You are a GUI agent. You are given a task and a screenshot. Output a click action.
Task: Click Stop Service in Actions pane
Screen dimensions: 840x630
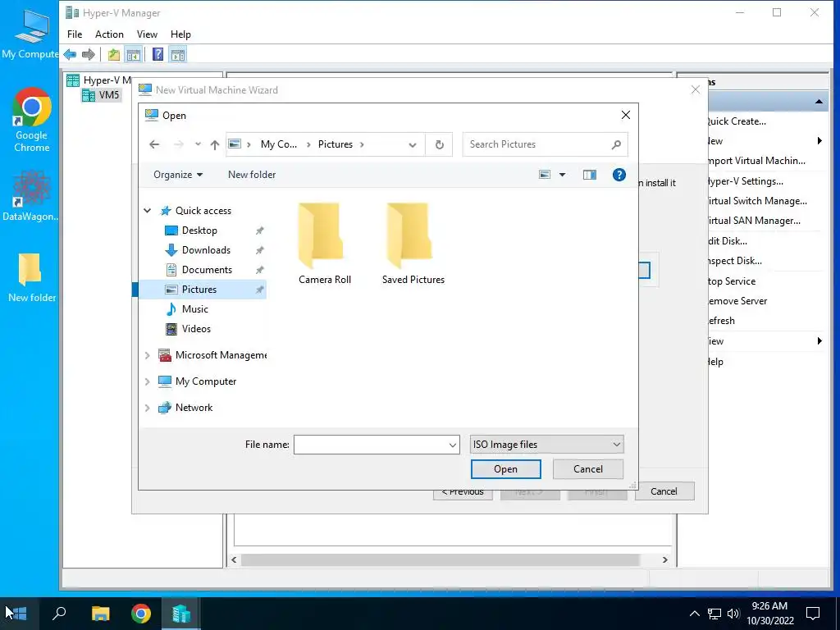tap(732, 281)
